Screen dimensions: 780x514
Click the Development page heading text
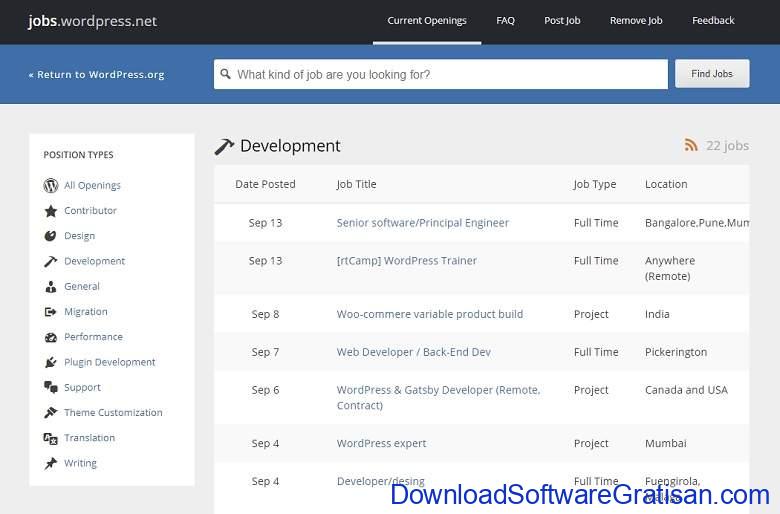[290, 146]
